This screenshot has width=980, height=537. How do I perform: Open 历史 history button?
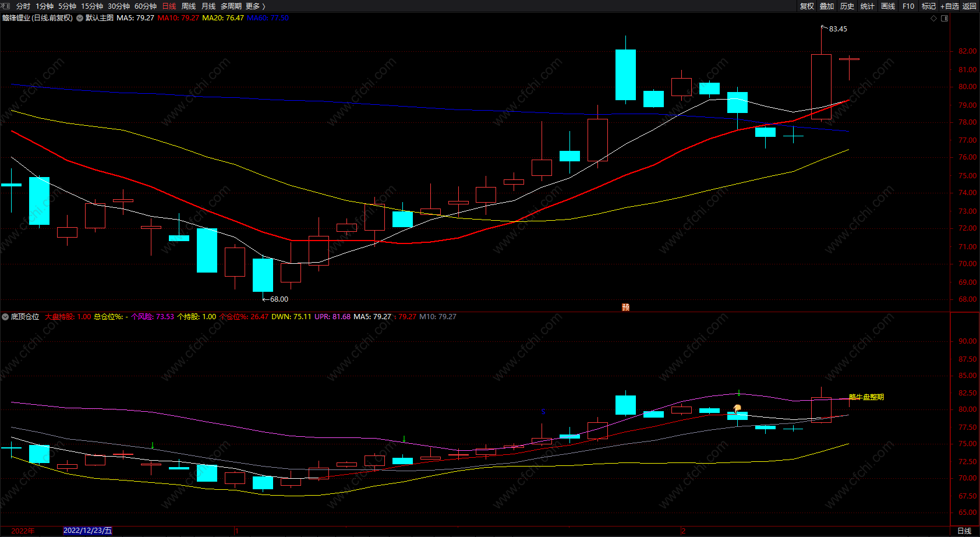847,6
